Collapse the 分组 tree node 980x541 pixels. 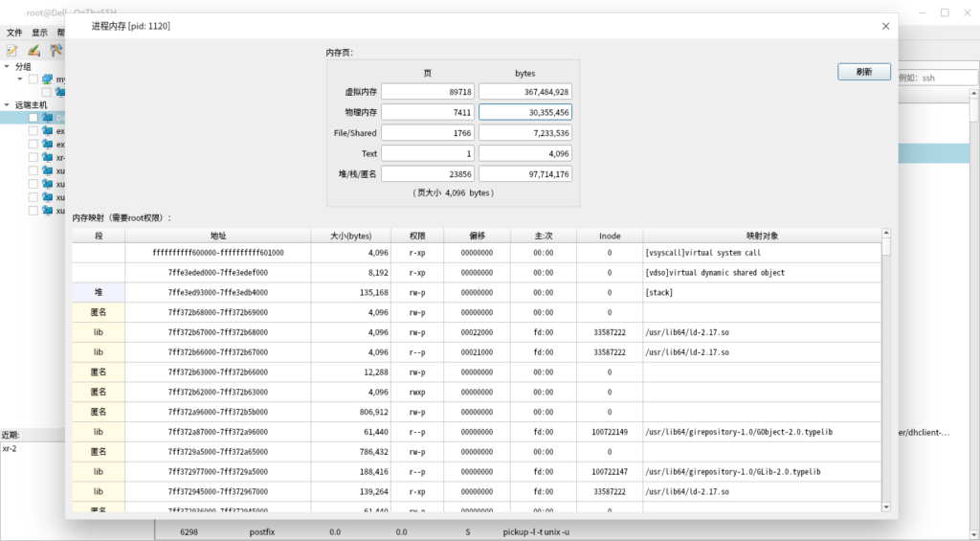pyautogui.click(x=7, y=67)
